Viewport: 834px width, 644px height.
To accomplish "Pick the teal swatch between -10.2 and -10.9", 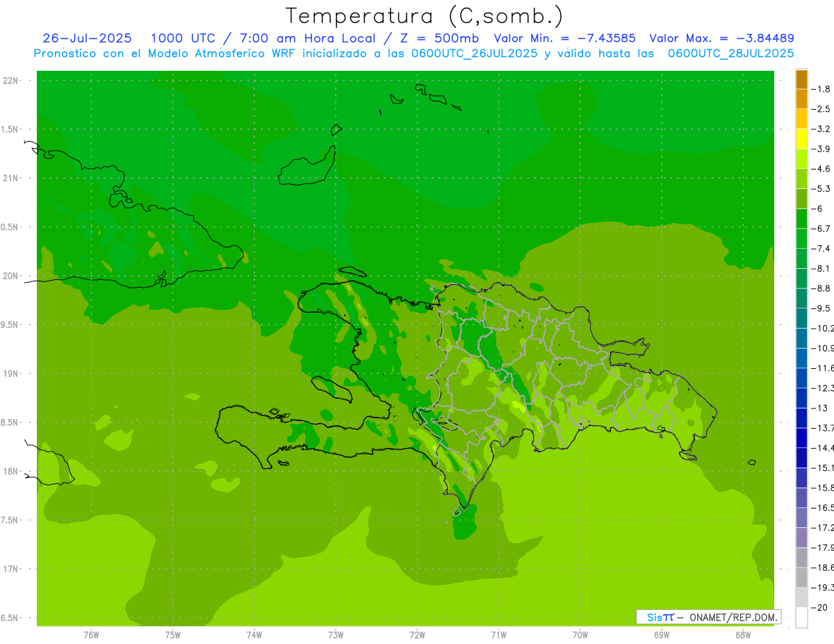I will [x=801, y=338].
